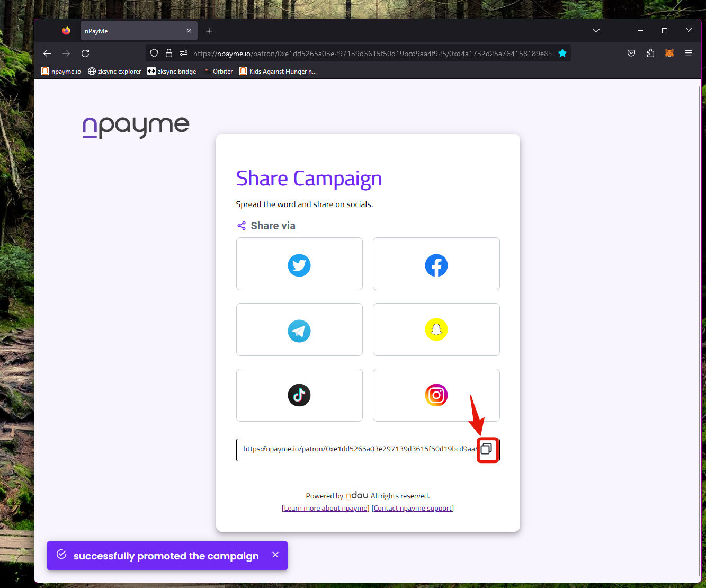Open the npayme.io bookmark
This screenshot has width=706, height=588.
pyautogui.click(x=61, y=71)
